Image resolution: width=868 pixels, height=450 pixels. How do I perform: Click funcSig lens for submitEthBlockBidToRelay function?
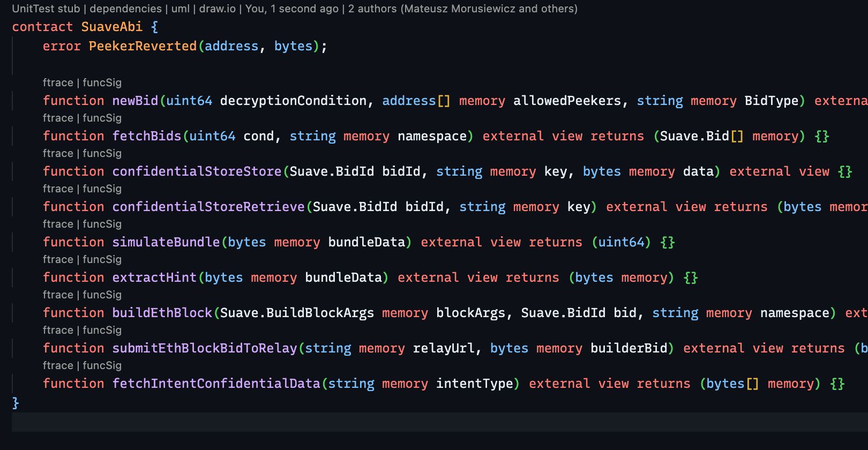tap(102, 330)
